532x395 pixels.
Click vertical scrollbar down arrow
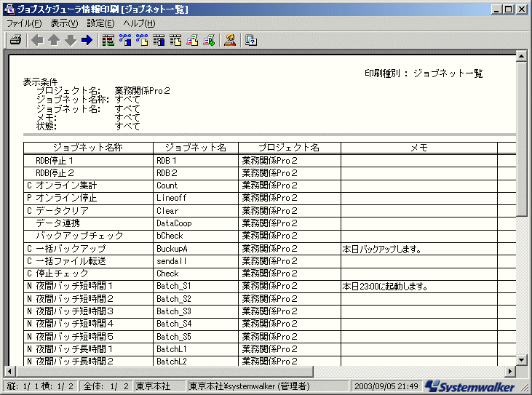522,360
